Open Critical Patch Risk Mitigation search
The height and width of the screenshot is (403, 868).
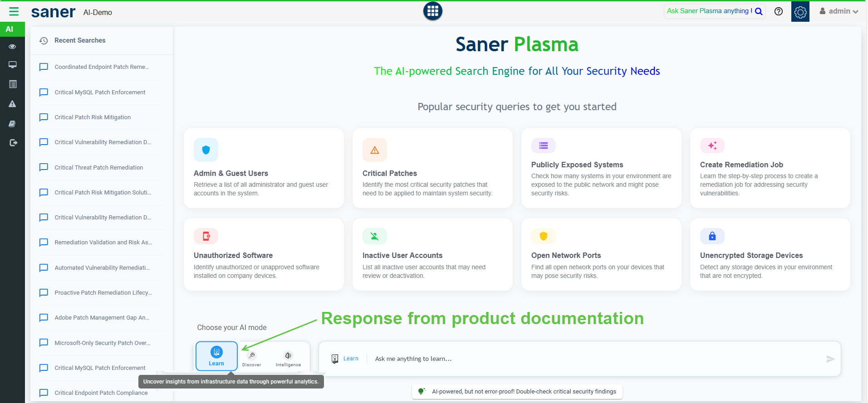[102, 117]
